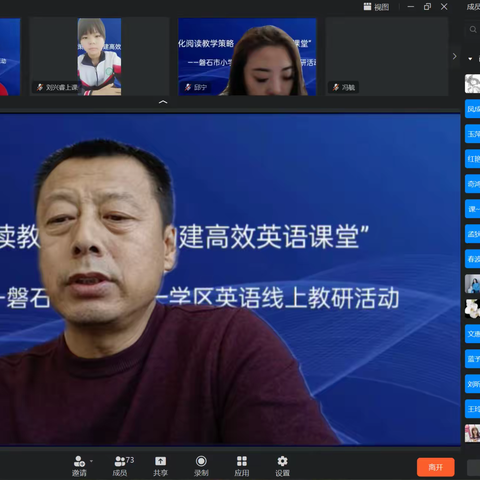Select the blue 春 member avatar

tap(472, 259)
